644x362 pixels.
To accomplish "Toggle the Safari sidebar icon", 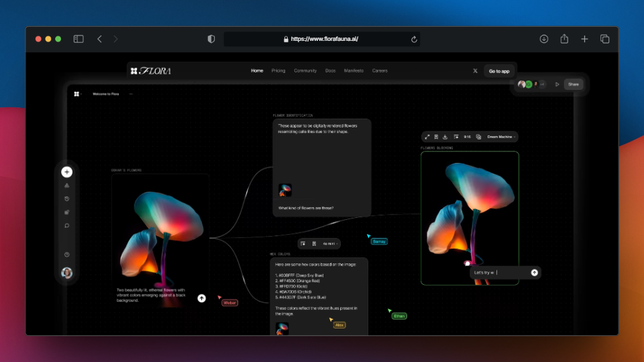I will tap(78, 39).
